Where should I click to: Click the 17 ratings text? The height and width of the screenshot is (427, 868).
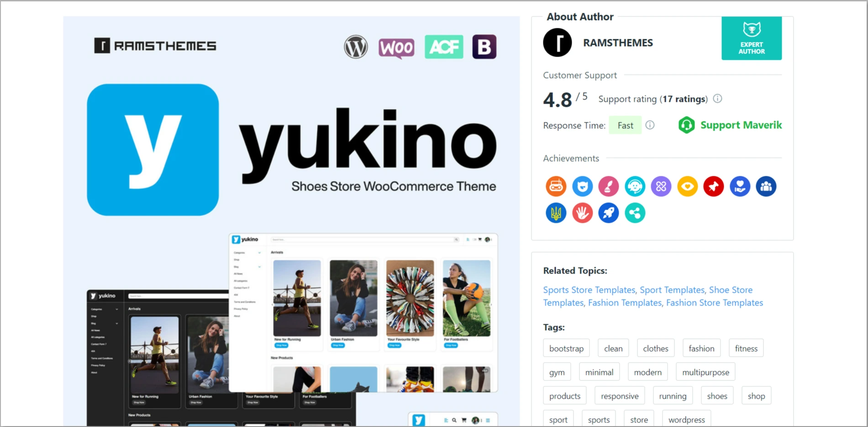pos(684,99)
